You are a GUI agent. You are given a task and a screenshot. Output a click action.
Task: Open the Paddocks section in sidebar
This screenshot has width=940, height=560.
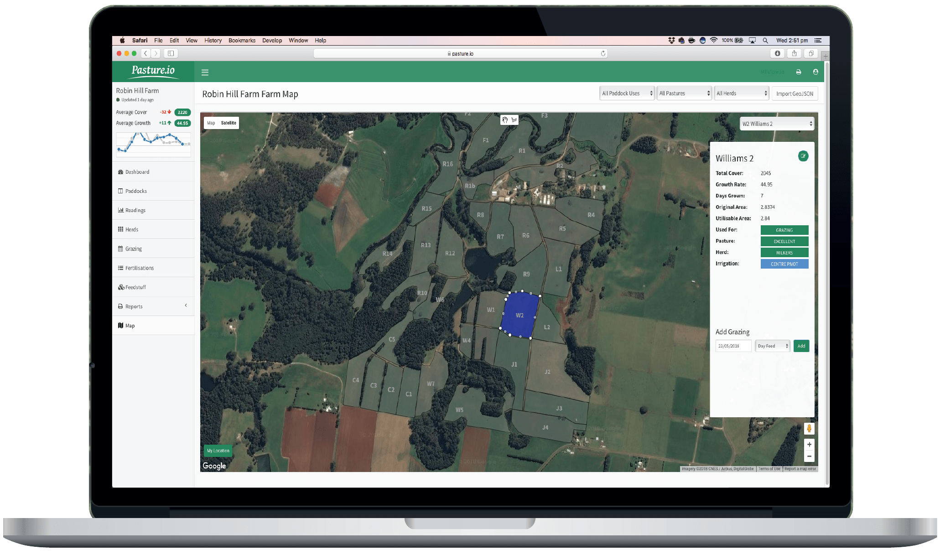coord(137,191)
